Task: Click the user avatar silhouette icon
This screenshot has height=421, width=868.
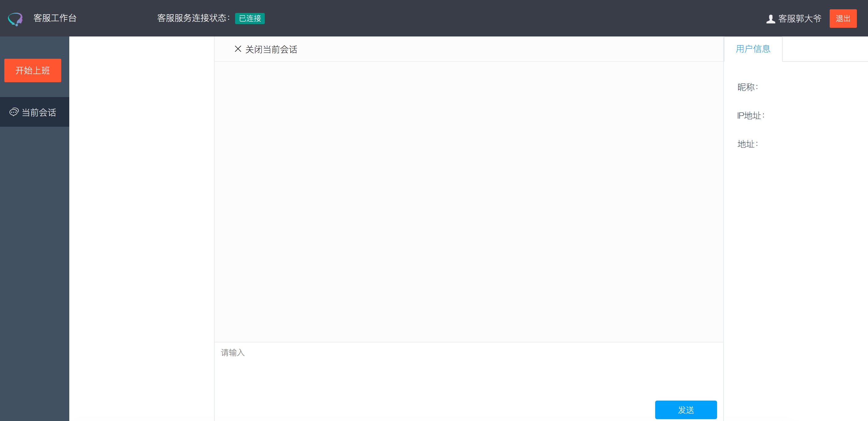Action: (x=770, y=19)
